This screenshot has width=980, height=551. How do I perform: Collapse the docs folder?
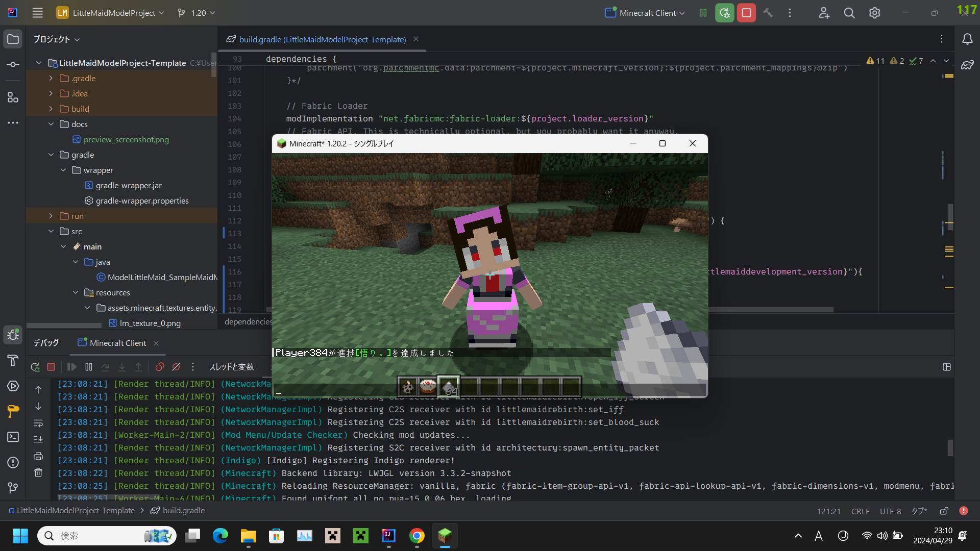pos(51,124)
